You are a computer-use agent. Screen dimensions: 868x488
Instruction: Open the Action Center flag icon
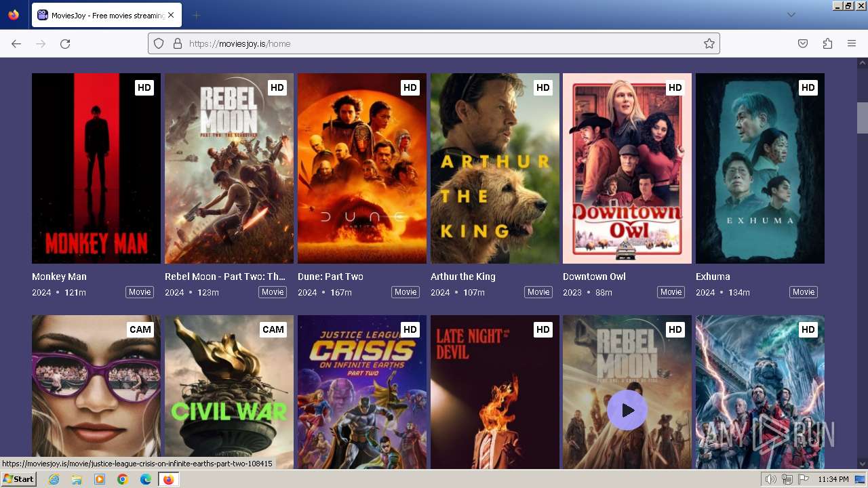point(804,479)
